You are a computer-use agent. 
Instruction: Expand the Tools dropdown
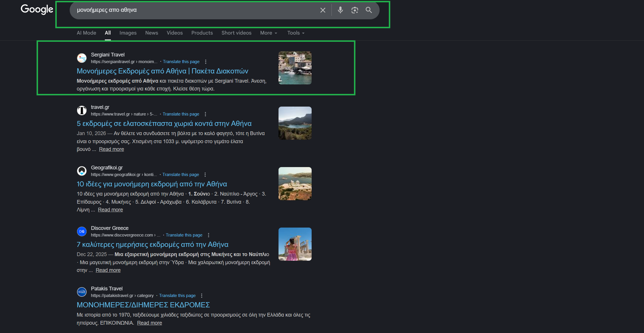point(296,33)
